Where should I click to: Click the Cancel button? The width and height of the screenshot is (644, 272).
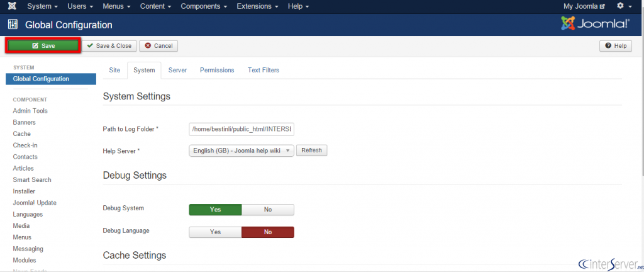pos(158,45)
